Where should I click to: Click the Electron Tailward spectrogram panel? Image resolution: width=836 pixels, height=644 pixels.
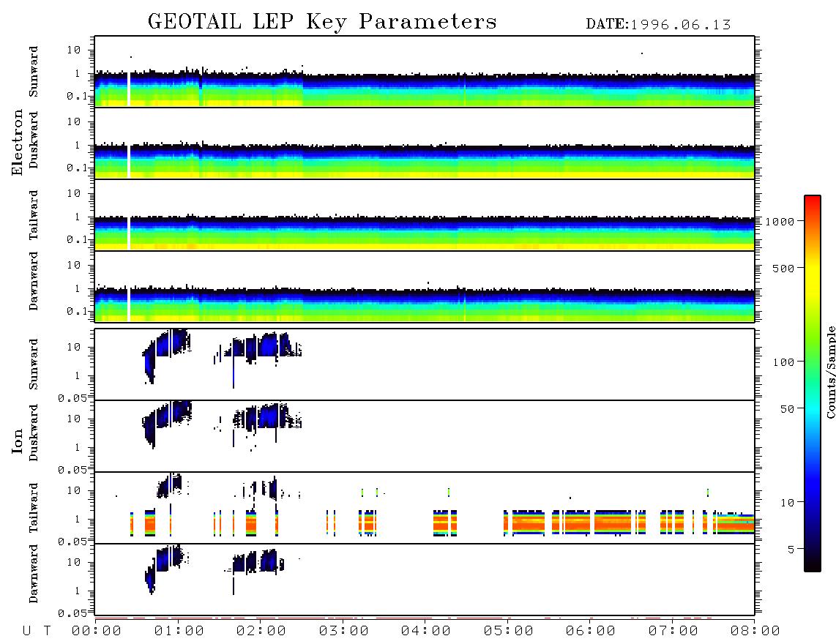click(x=425, y=215)
